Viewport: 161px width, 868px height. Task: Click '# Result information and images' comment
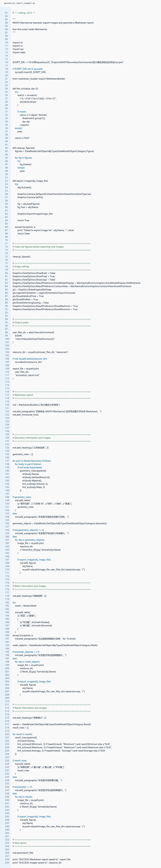click(30, 708)
